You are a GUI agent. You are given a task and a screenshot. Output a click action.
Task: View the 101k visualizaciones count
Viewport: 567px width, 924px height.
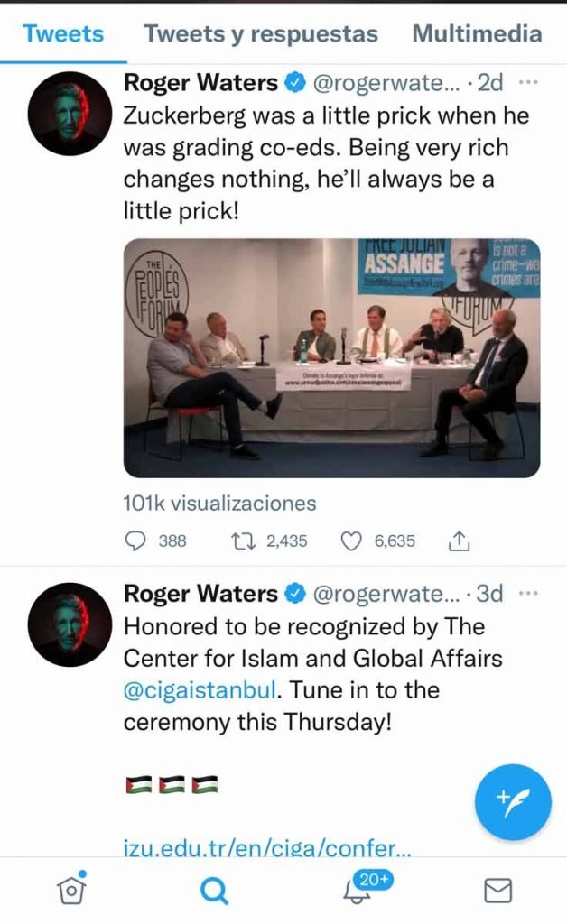click(x=219, y=503)
